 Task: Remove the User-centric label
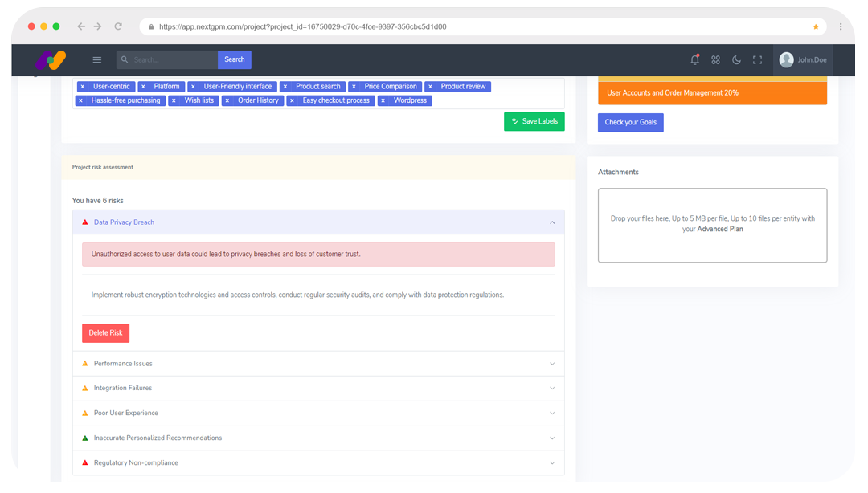[83, 87]
